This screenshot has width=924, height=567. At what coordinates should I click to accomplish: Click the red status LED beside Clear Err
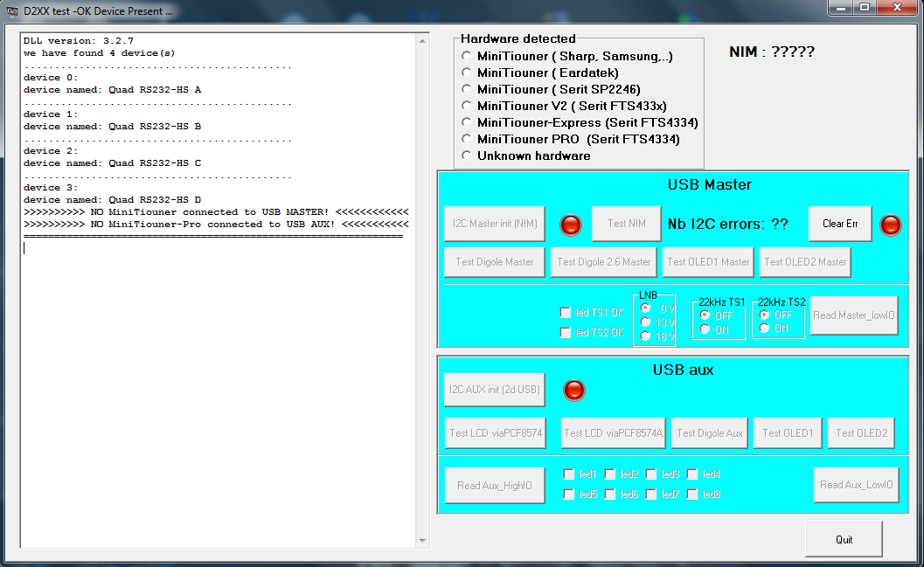click(x=891, y=225)
